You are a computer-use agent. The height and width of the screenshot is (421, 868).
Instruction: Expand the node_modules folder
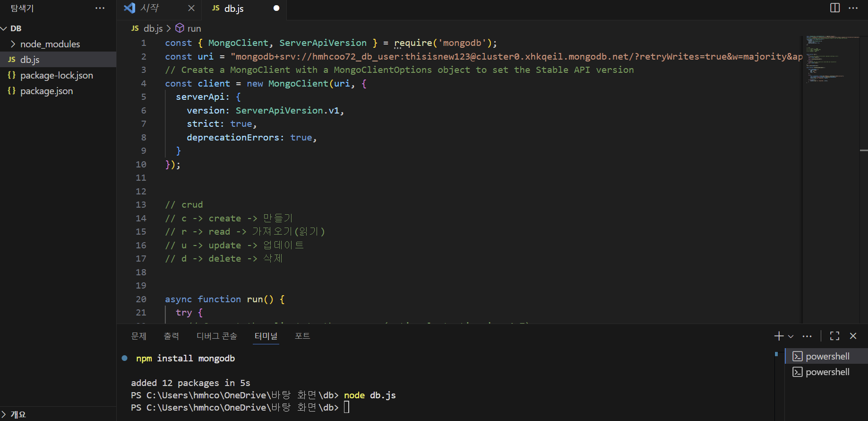(50, 44)
